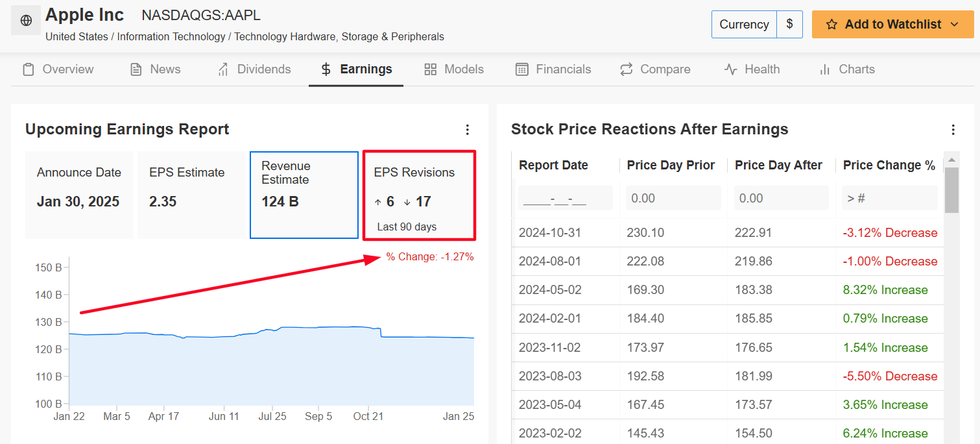
Task: Click the Health pulse icon
Action: (730, 69)
